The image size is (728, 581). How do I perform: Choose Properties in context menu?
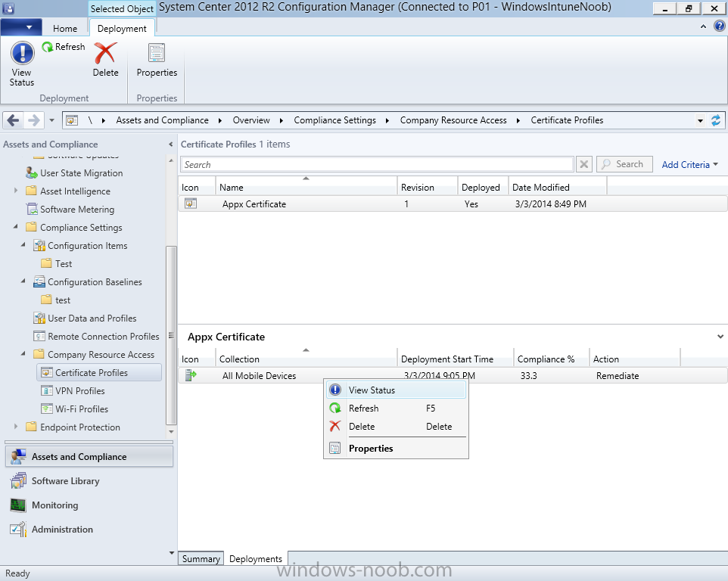click(x=396, y=448)
